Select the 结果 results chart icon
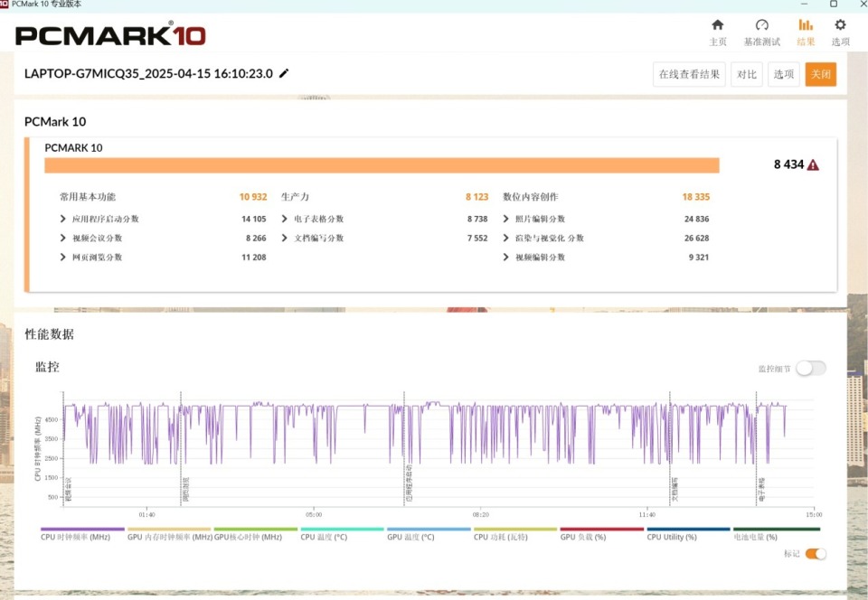Image resolution: width=868 pixels, height=600 pixels. click(x=806, y=25)
